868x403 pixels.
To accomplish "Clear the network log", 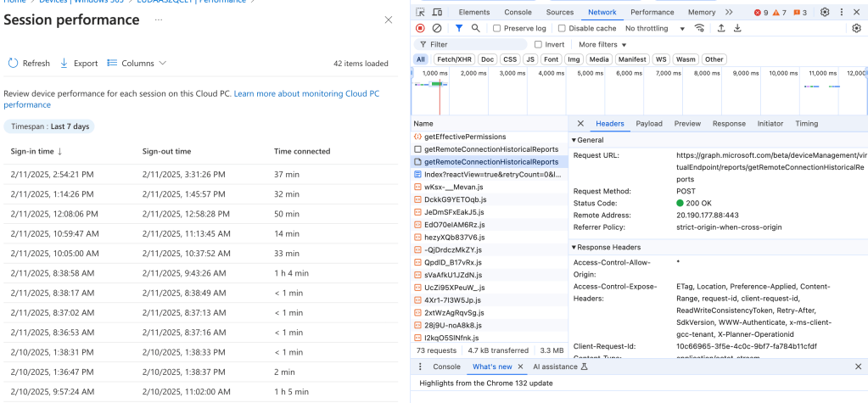I will click(x=437, y=28).
